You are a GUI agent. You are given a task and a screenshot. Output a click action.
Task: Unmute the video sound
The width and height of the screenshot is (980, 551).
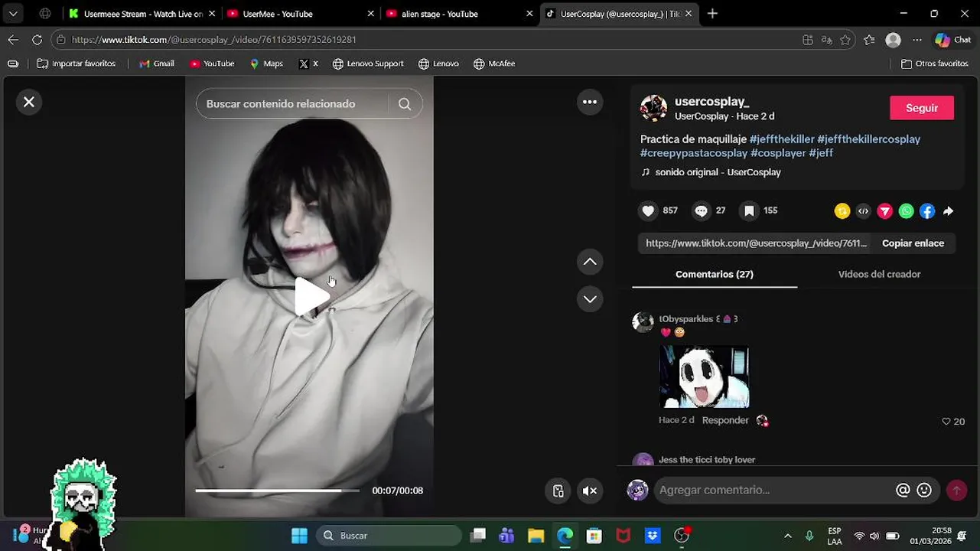point(590,491)
